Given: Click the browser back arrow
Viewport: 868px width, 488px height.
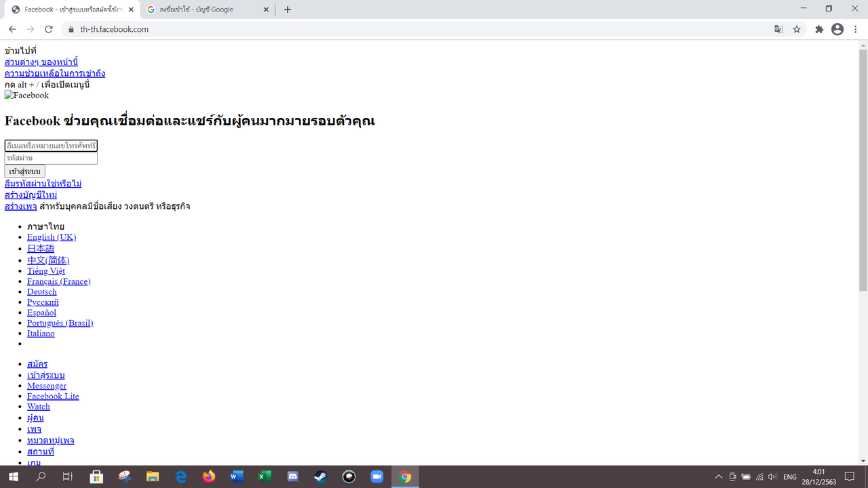Looking at the screenshot, I should click(12, 29).
